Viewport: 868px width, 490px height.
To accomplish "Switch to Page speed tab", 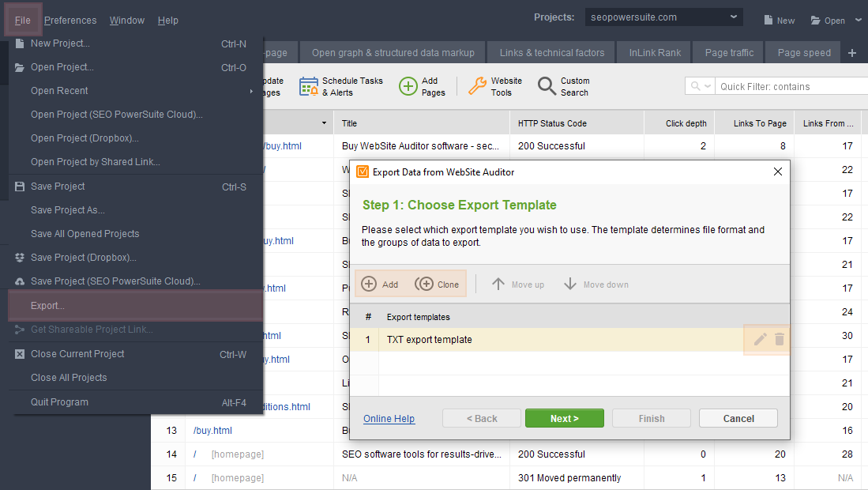I will 804,53.
